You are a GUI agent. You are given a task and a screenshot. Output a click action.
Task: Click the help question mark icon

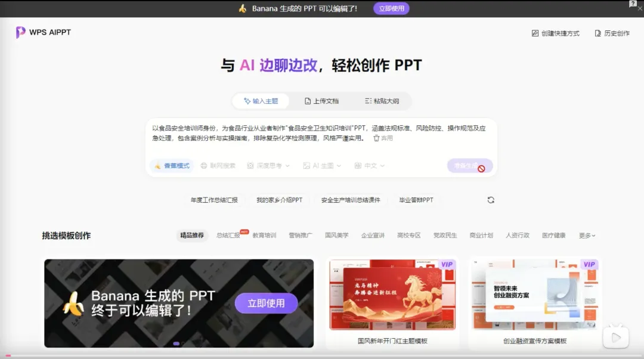[x=633, y=4]
